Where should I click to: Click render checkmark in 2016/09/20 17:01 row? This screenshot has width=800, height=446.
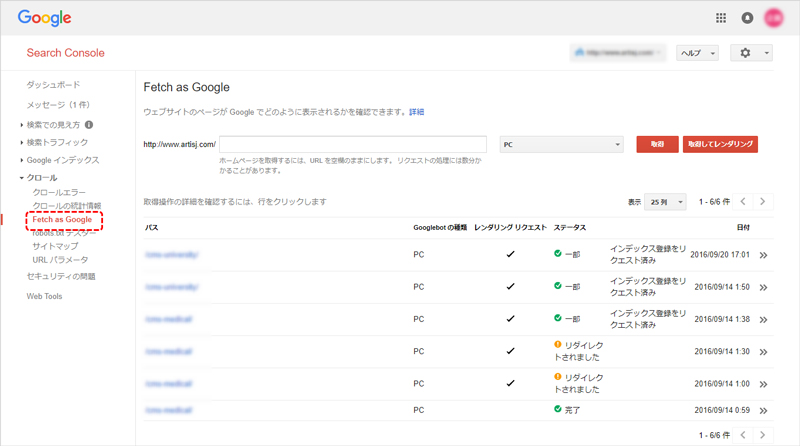510,254
